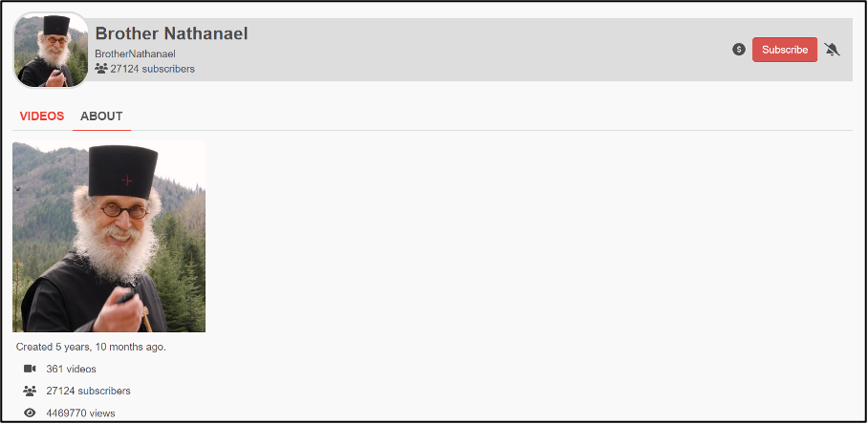The width and height of the screenshot is (868, 424).
Task: Click the people icon beside 27124 subscribers below
Action: (x=30, y=391)
